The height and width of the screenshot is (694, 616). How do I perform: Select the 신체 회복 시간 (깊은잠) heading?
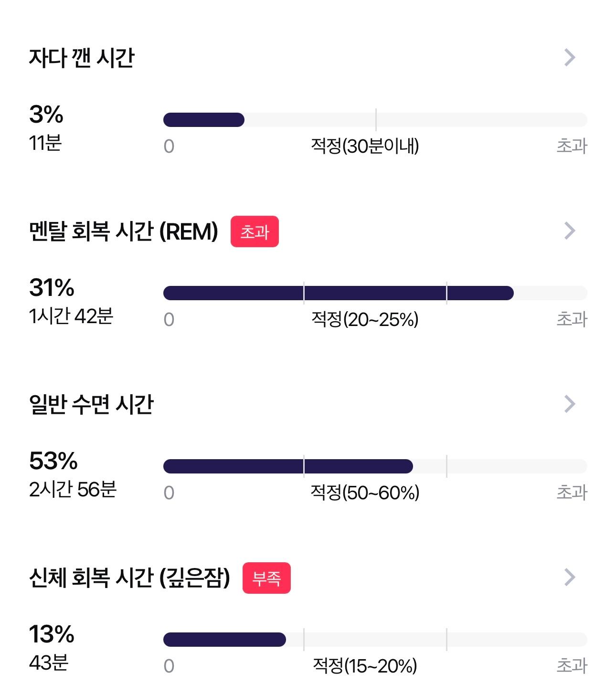coord(129,578)
